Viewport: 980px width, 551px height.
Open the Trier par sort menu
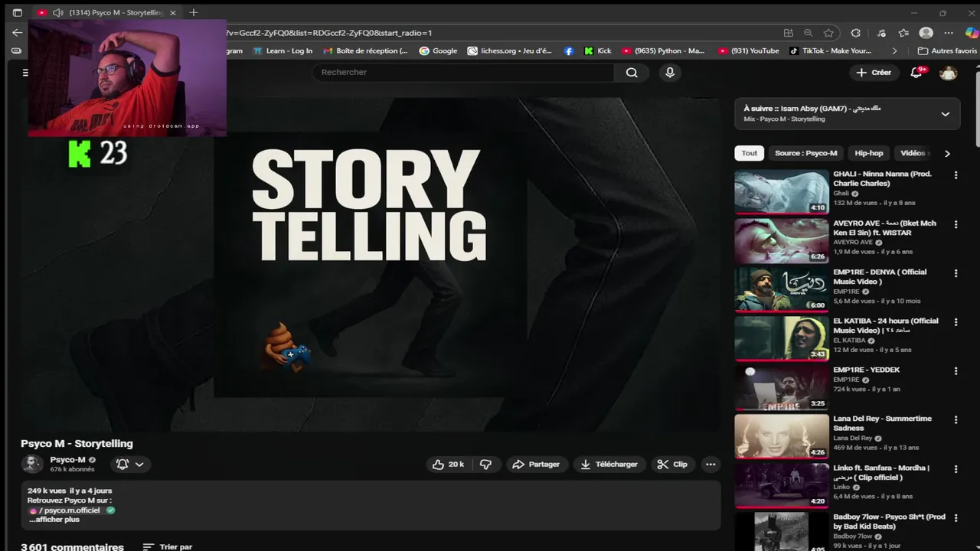tap(168, 547)
